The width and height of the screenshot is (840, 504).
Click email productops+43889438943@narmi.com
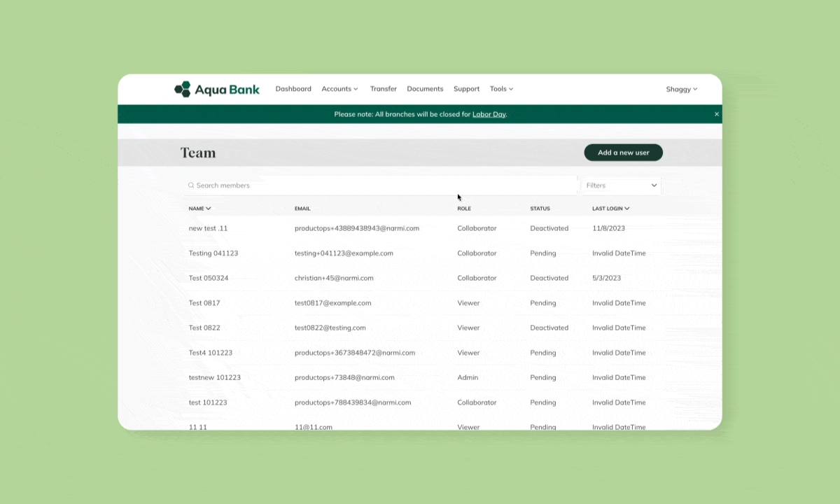pos(356,228)
